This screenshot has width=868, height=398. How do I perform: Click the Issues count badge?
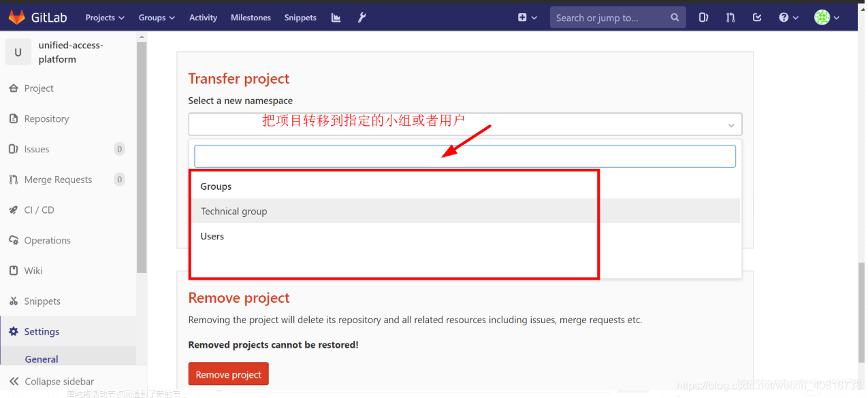click(119, 149)
